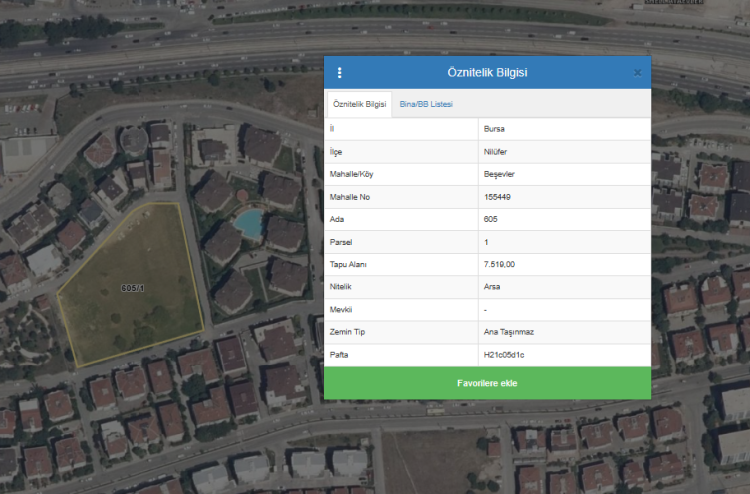750x494 pixels.
Task: Click the Bursa value in İl row
Action: [494, 129]
